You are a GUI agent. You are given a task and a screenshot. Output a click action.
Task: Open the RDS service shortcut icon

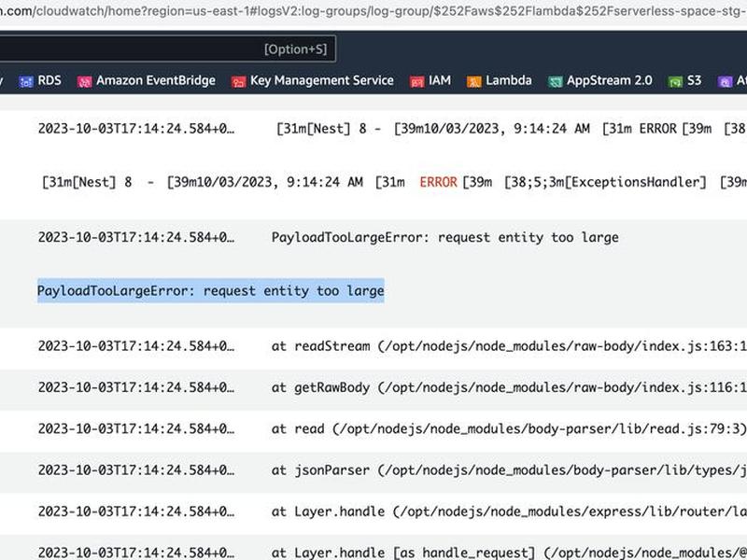click(26, 82)
